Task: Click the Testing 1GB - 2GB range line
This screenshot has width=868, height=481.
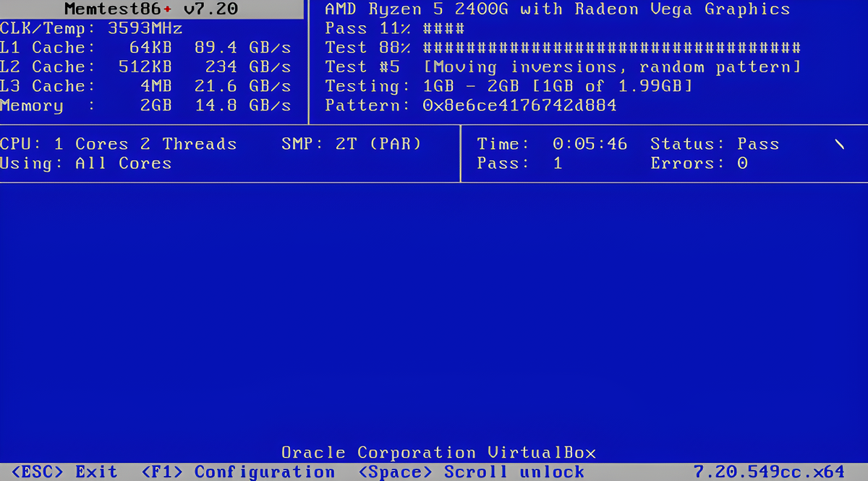Action: (x=509, y=86)
